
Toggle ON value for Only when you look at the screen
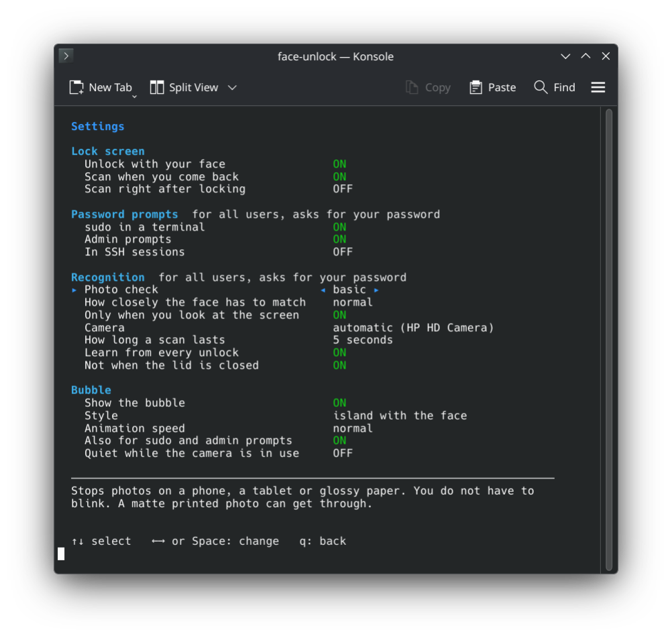[339, 315]
